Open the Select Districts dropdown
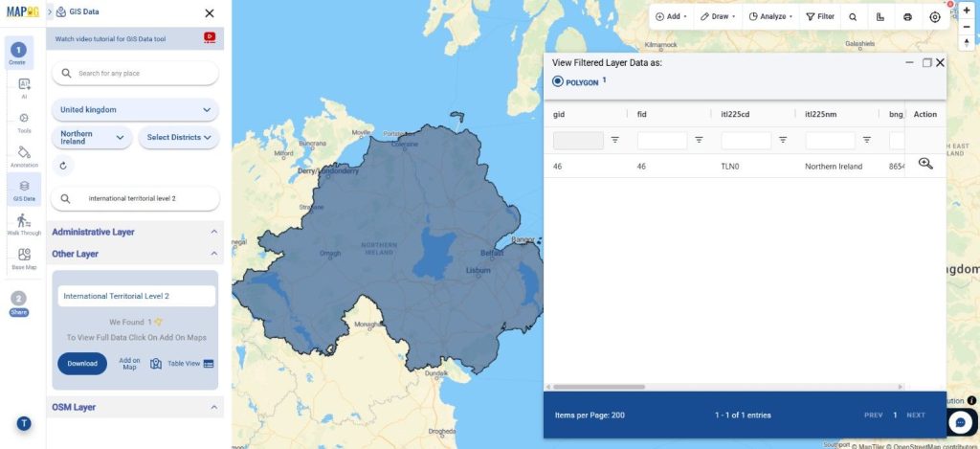The height and width of the screenshot is (449, 980). (179, 138)
